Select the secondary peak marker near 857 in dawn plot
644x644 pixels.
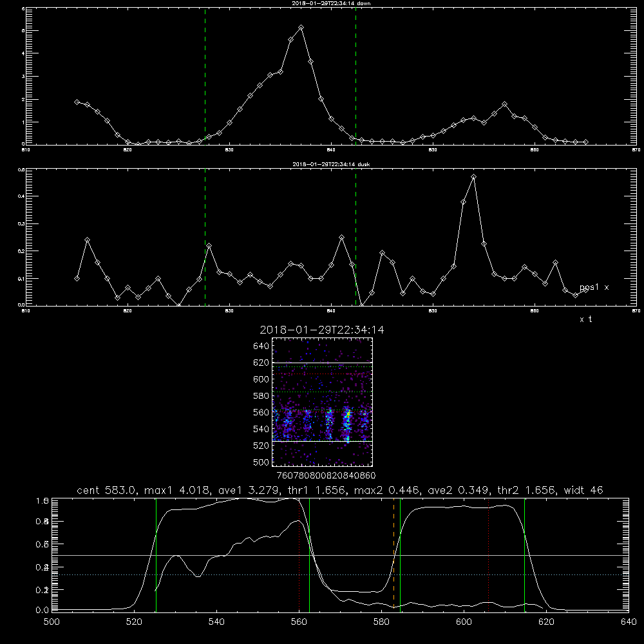504,104
